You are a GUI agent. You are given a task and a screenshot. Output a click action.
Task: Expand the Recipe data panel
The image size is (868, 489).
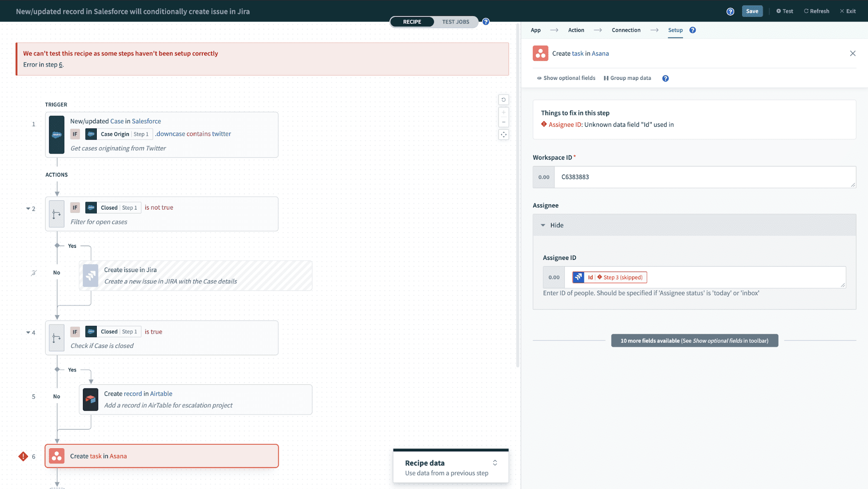tap(495, 463)
